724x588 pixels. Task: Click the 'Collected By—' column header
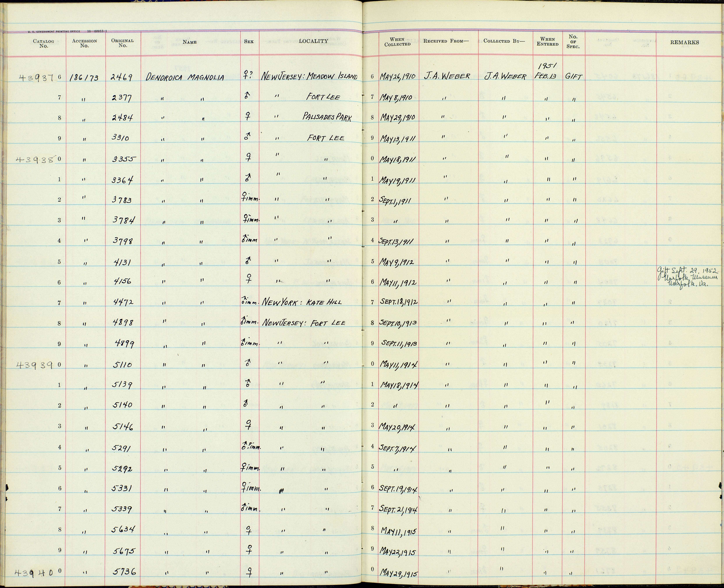(504, 41)
